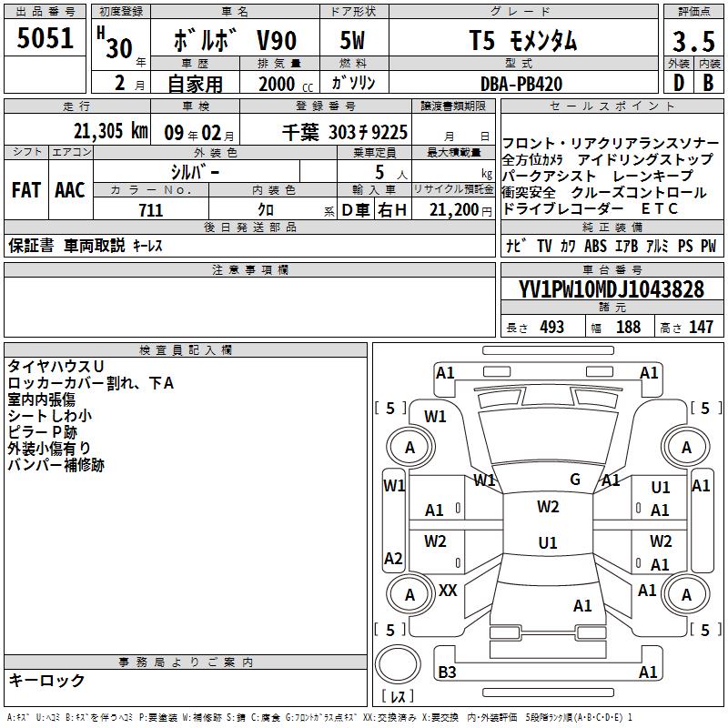Select inspector note バンパー補修跡
Viewport: 728px width, 728px height.
(56, 465)
